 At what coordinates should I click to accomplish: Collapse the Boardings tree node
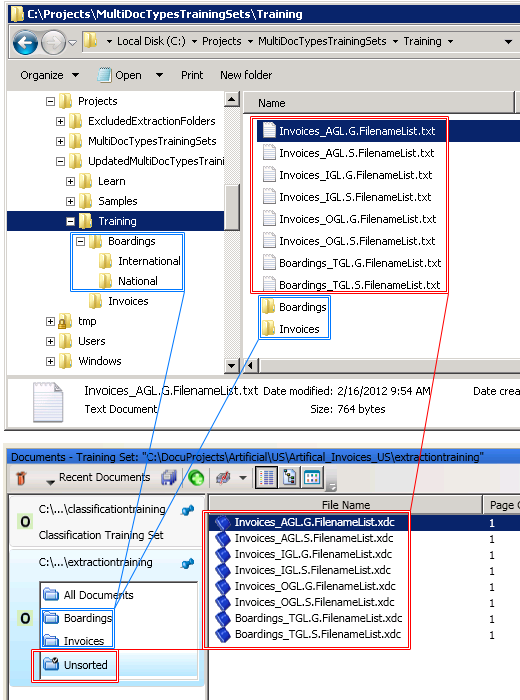pos(80,242)
